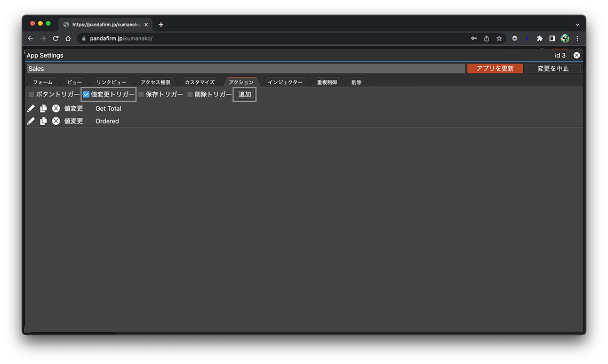The width and height of the screenshot is (608, 364).
Task: Open the browser extensions puzzle icon
Action: pos(540,38)
